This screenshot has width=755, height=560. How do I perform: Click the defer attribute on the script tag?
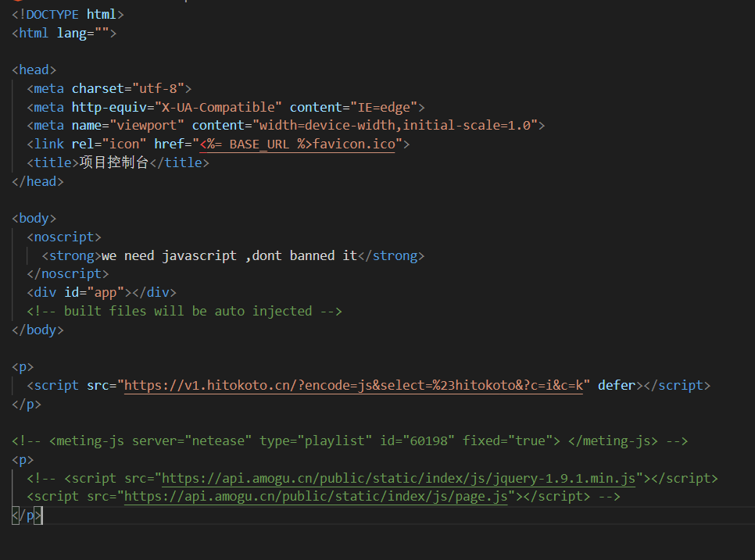(616, 385)
